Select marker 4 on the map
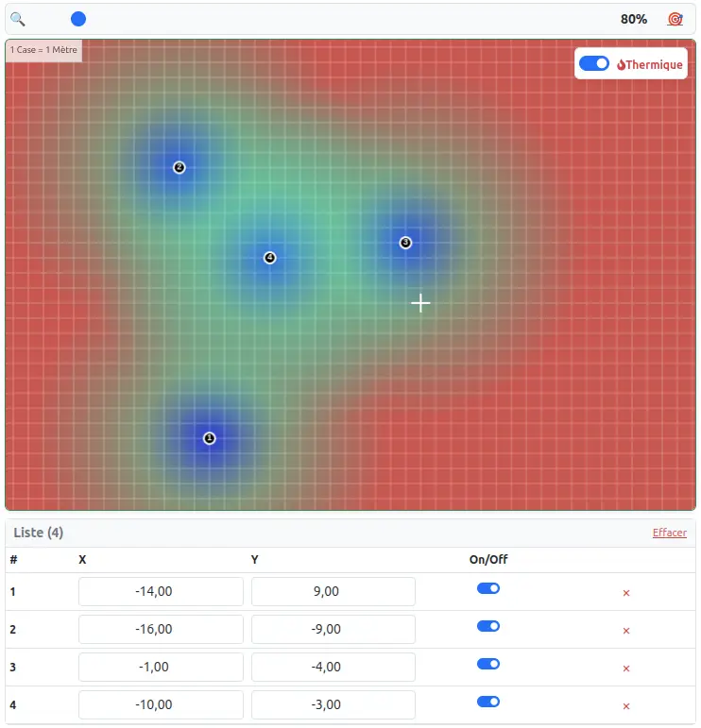Viewport: 701px width, 728px height. point(269,257)
